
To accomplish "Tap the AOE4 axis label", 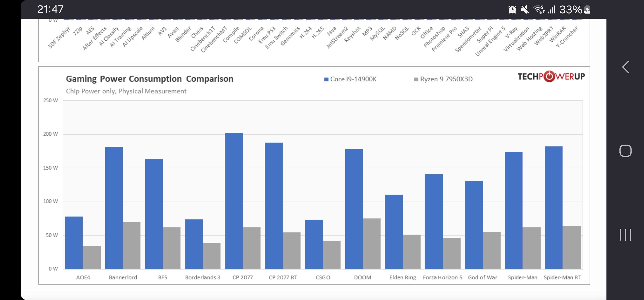I will coord(83,277).
